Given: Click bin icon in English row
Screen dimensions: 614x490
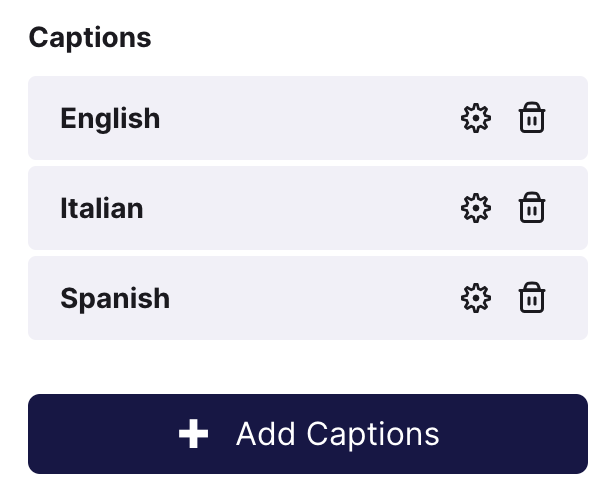Looking at the screenshot, I should (531, 118).
